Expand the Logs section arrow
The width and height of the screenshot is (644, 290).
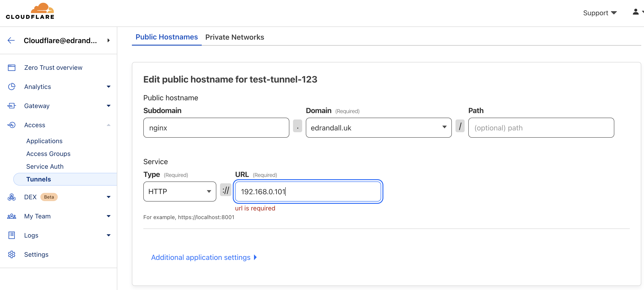pyautogui.click(x=108, y=235)
